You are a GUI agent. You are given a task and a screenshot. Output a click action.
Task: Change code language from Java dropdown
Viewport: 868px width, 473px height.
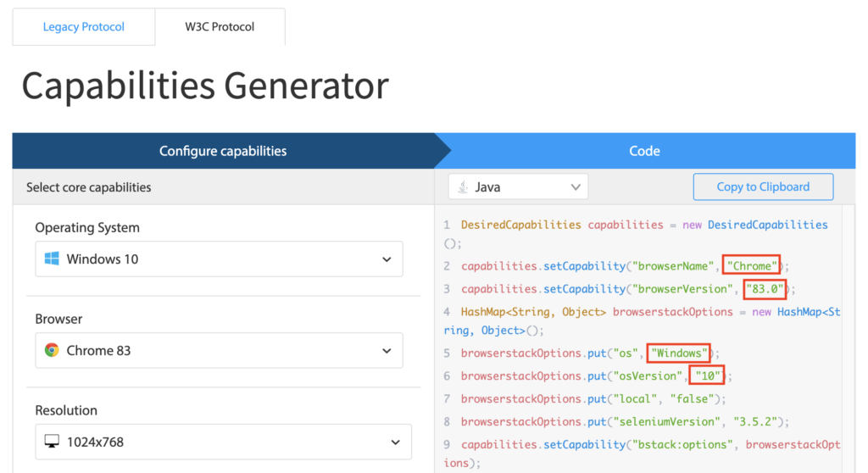pyautogui.click(x=518, y=186)
